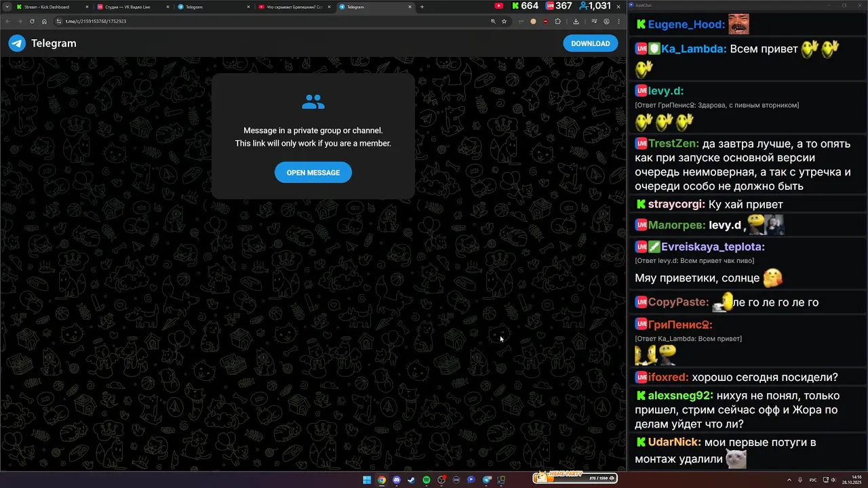This screenshot has height=488, width=868.
Task: Switch the РУС input language indicator
Action: 813,480
